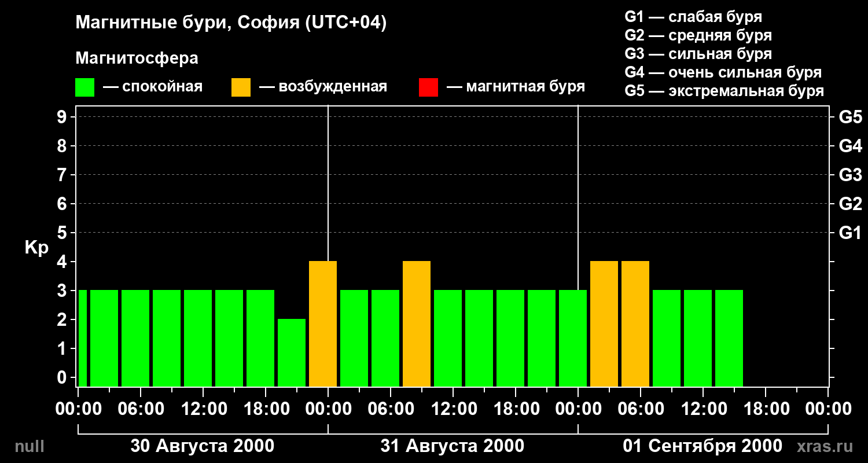Select the 'G4 — очень сильная буря' description
This screenshot has height=463, width=868.
(723, 72)
